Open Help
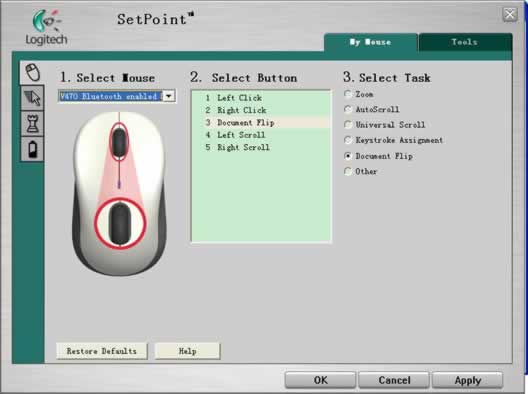The image size is (528, 394). pyautogui.click(x=187, y=351)
